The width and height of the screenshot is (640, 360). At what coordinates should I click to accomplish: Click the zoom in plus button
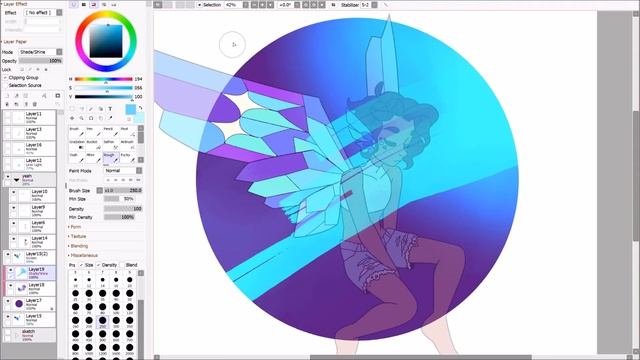click(262, 5)
